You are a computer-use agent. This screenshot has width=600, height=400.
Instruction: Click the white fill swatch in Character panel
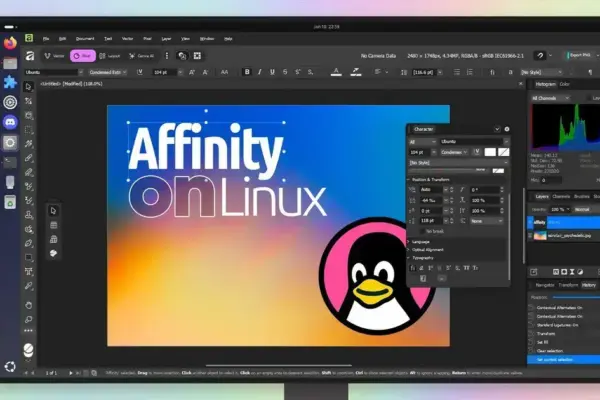tap(490, 152)
